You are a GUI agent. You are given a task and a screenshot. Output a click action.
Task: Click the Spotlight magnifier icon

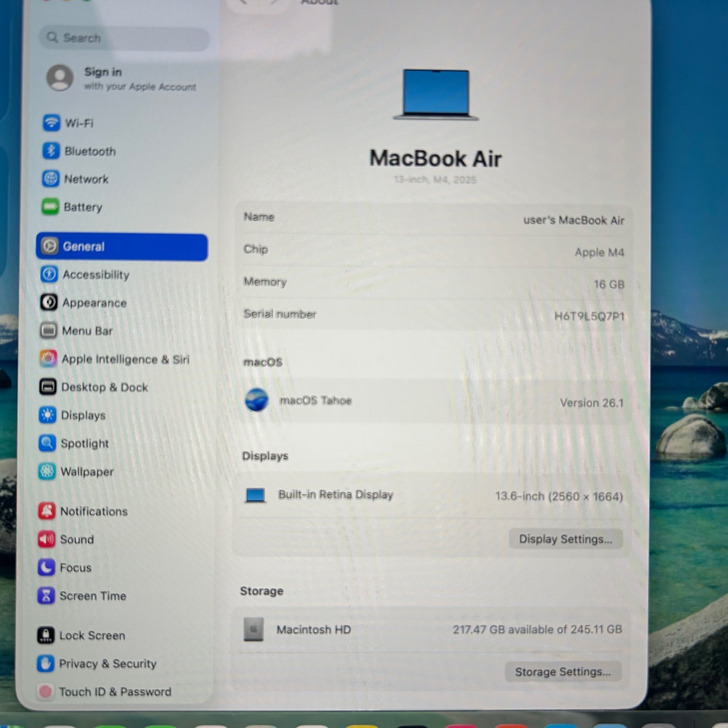[x=47, y=443]
